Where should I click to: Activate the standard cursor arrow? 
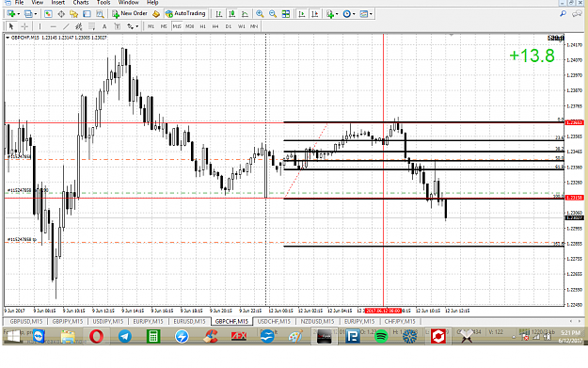tap(11, 26)
